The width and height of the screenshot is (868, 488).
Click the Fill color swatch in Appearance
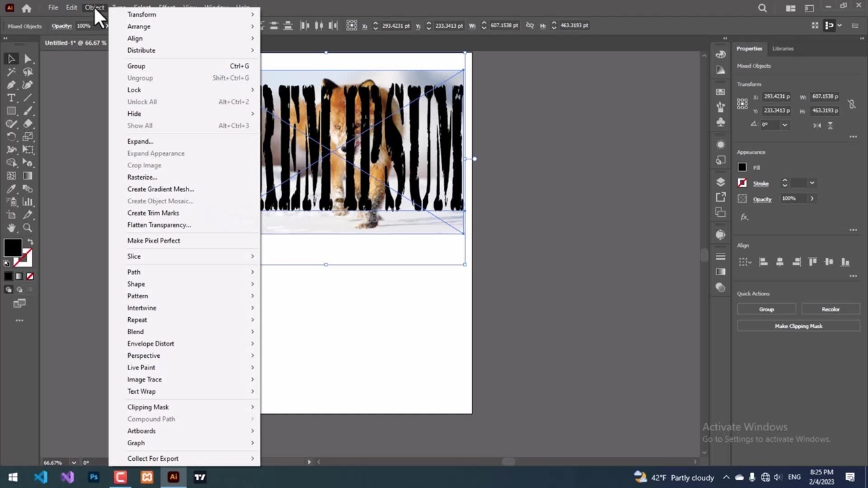click(x=742, y=167)
